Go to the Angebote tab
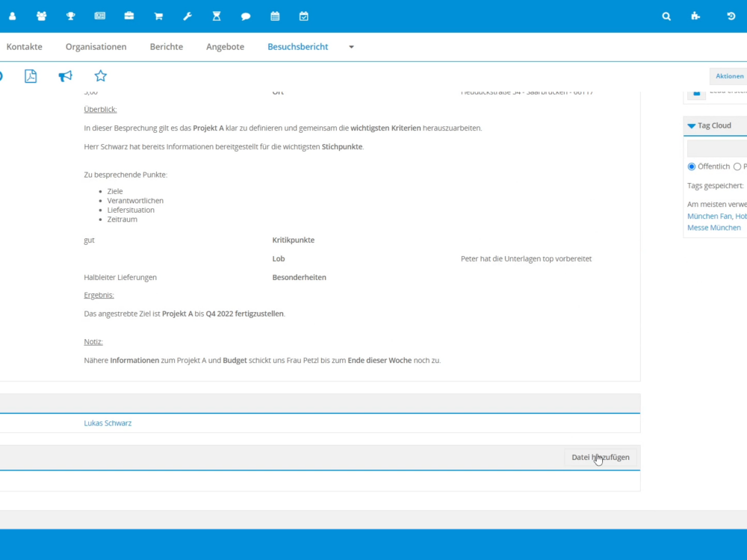The height and width of the screenshot is (560, 747). 225,47
